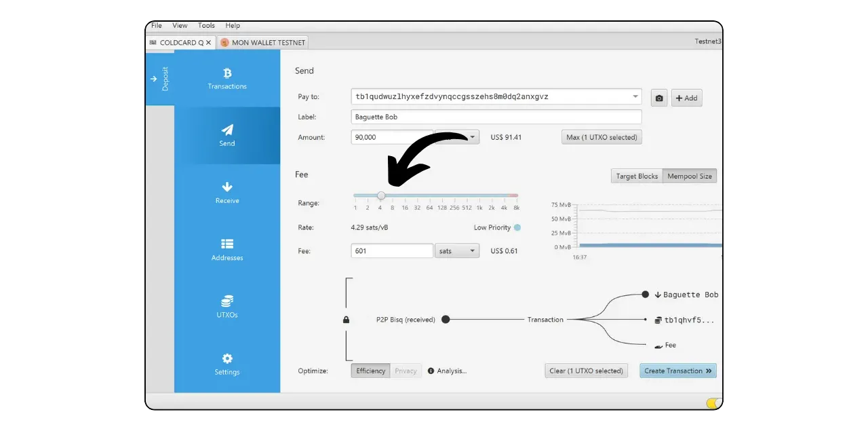Select Mempool Size fee mode
This screenshot has height=431, width=868.
(x=689, y=176)
